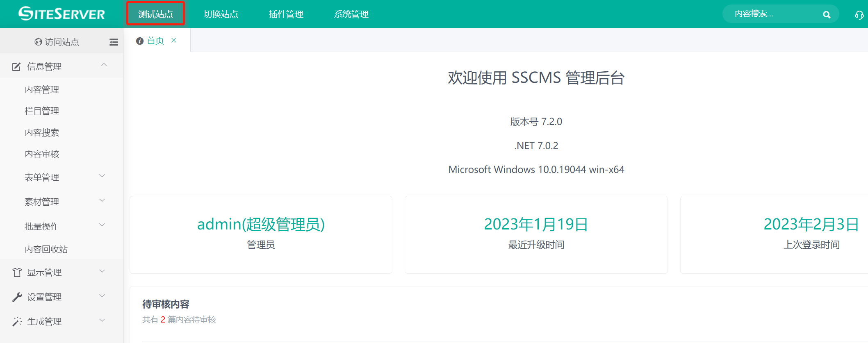
Task: Go to 内容管理 in sidebar
Action: (42, 90)
